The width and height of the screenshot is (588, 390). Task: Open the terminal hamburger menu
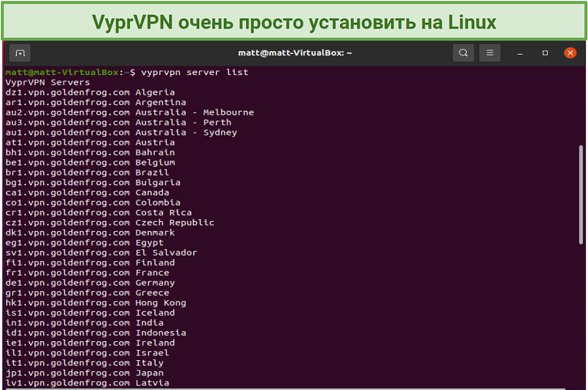490,52
